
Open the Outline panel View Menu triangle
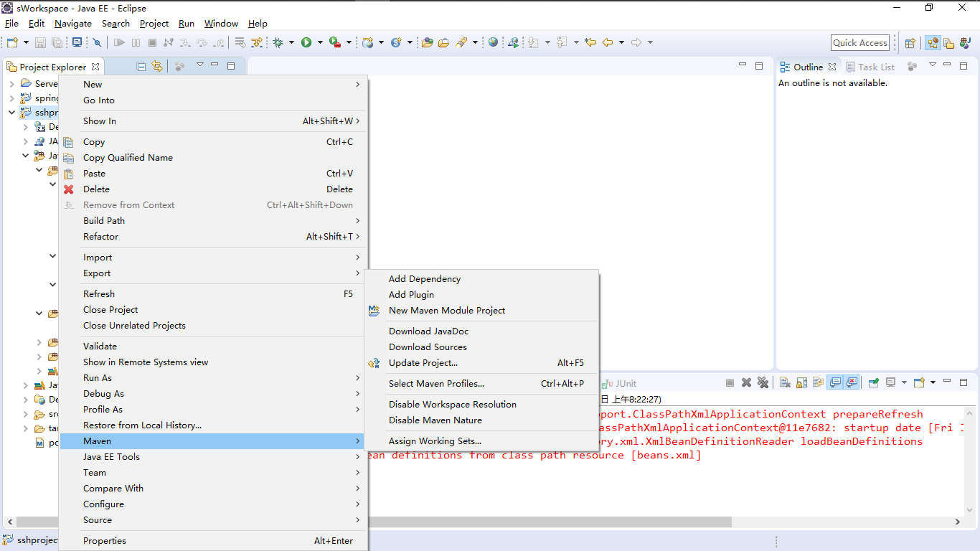tap(933, 65)
